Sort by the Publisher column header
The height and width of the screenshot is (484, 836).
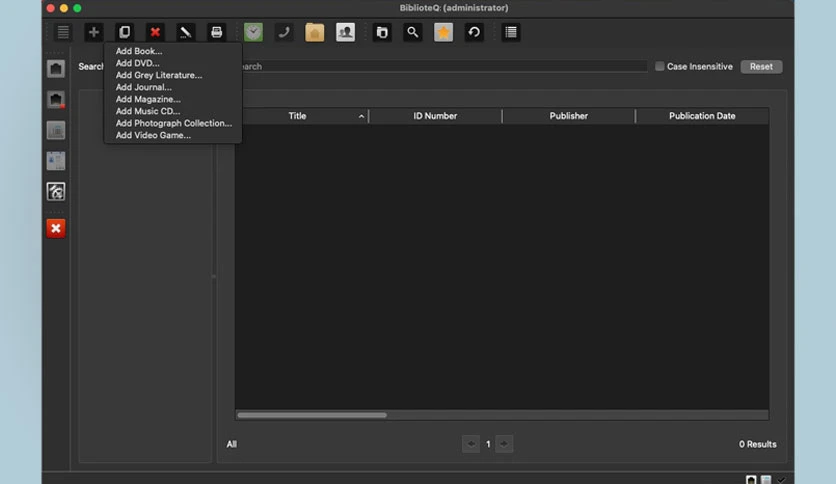pos(568,116)
